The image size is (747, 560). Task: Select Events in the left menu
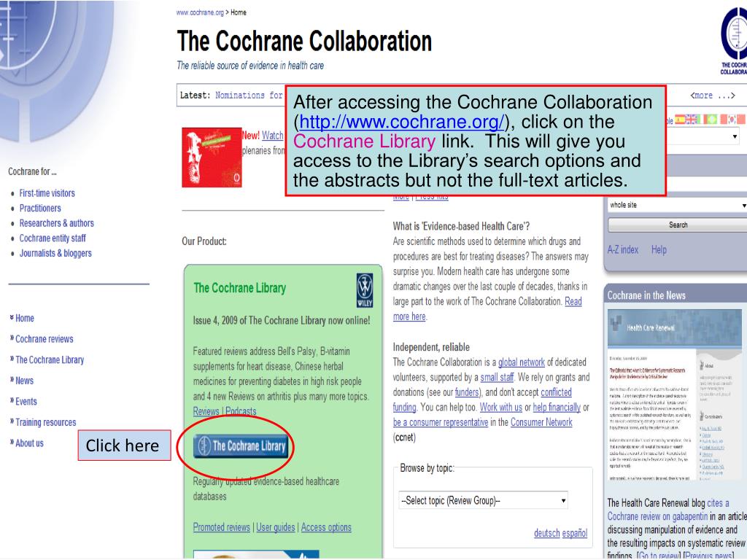coord(26,402)
